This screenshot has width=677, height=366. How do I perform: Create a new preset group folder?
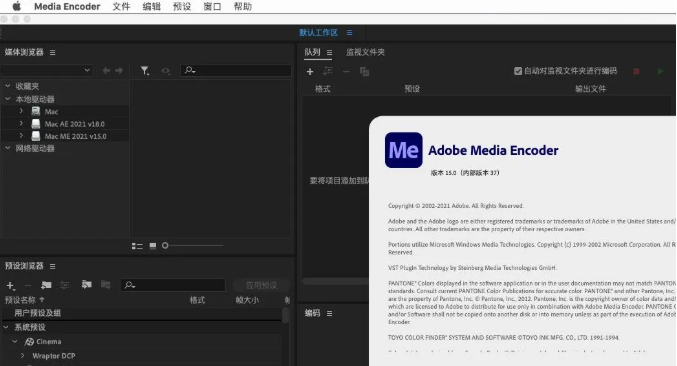[x=46, y=285]
